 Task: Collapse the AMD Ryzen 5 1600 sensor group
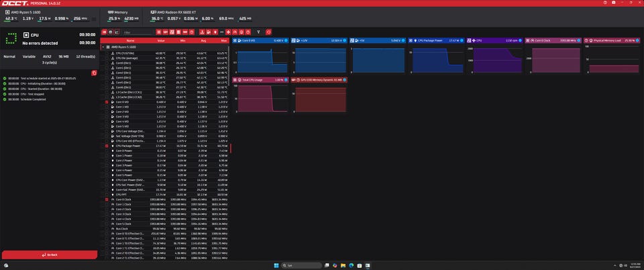tap(103, 47)
